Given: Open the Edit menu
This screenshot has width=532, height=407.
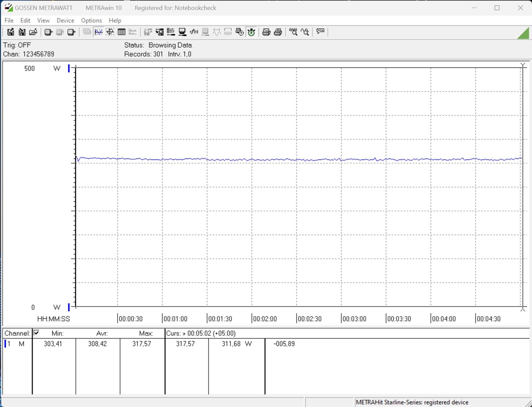Looking at the screenshot, I should [25, 20].
